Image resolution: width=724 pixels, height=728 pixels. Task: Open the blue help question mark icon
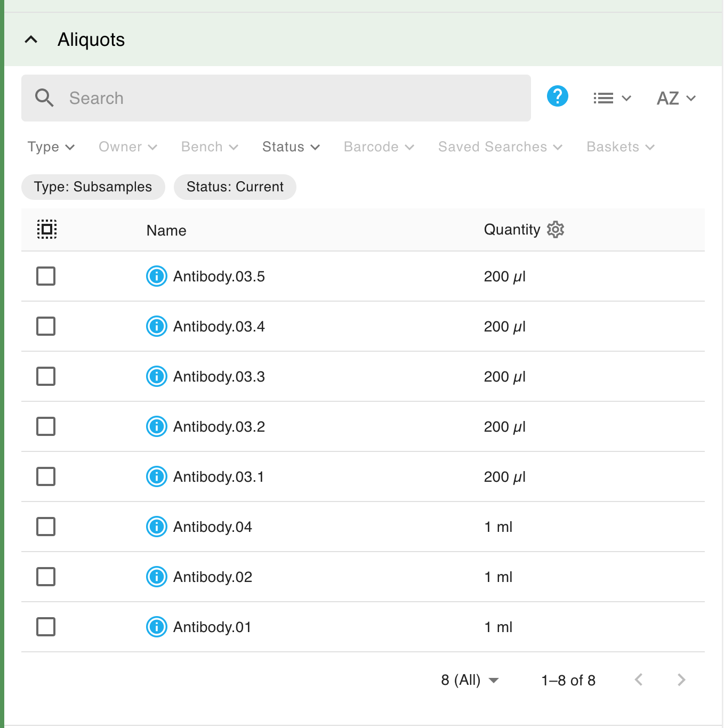(558, 96)
